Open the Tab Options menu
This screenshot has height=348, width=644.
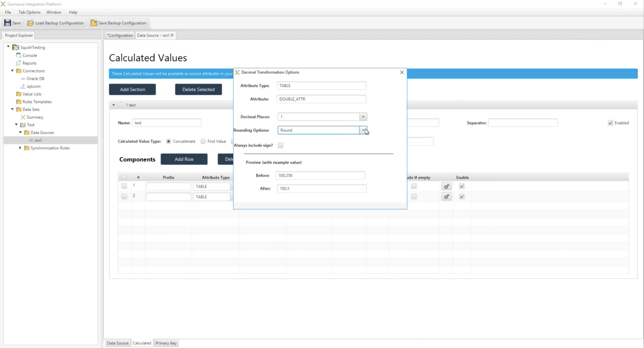(29, 12)
